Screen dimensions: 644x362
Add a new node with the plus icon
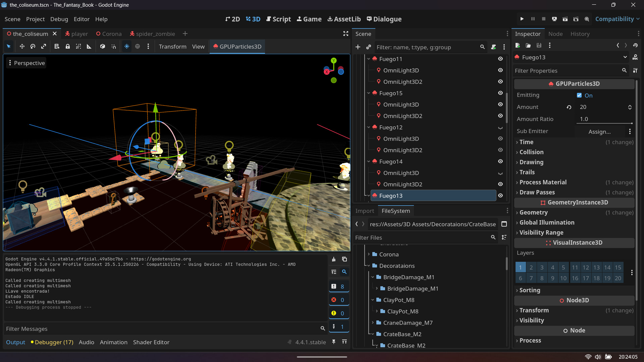[x=358, y=47]
